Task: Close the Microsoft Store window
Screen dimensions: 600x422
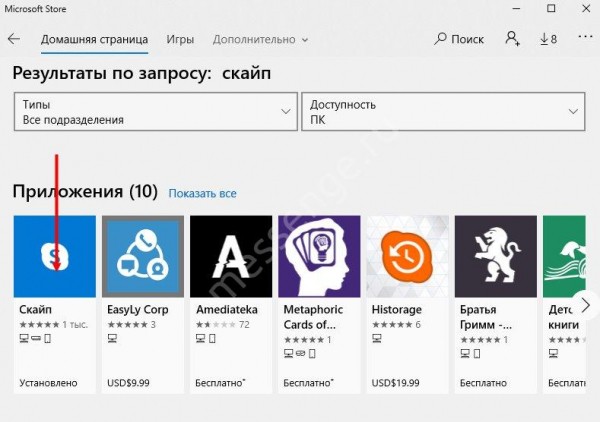Action: click(x=586, y=8)
